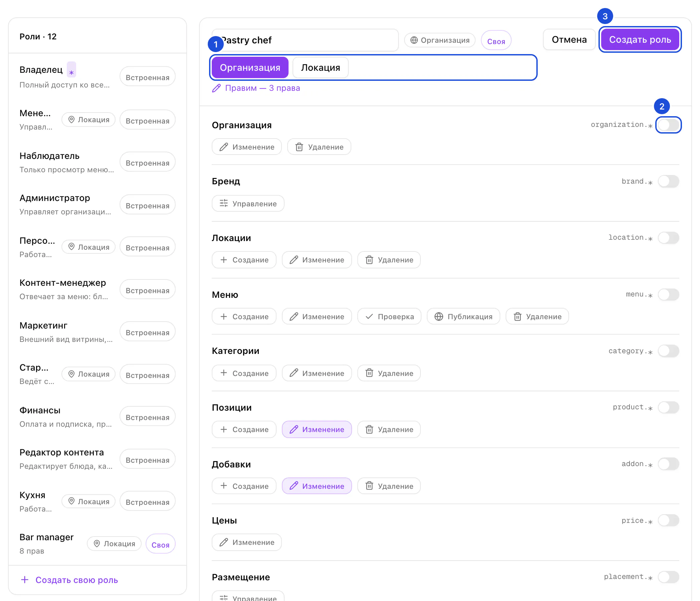Switch on product.* permissions

[668, 407]
